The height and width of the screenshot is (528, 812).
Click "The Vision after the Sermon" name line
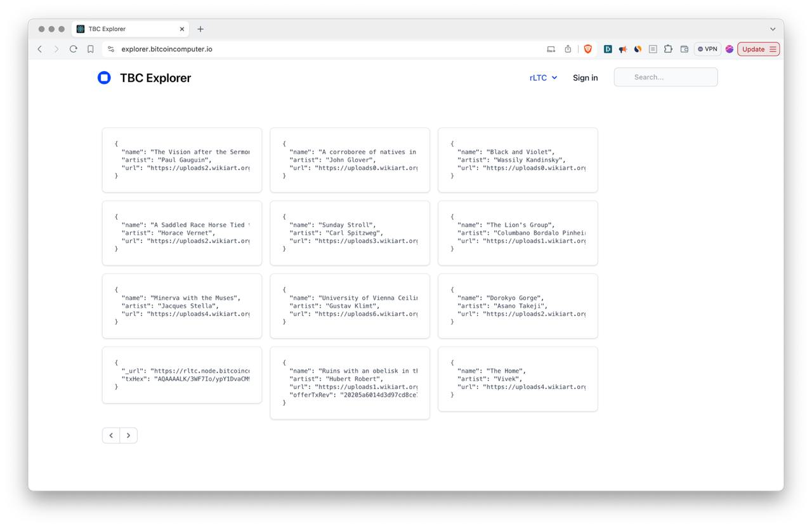pyautogui.click(x=185, y=152)
